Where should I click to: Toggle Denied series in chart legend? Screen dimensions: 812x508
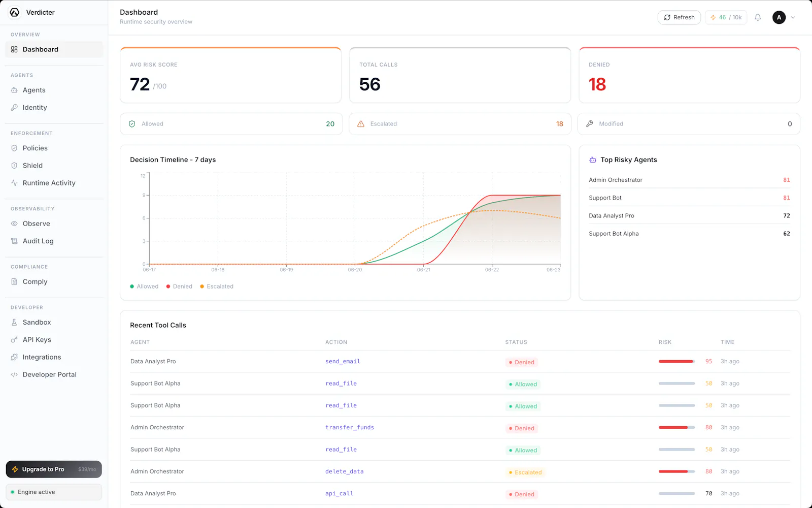coord(179,287)
